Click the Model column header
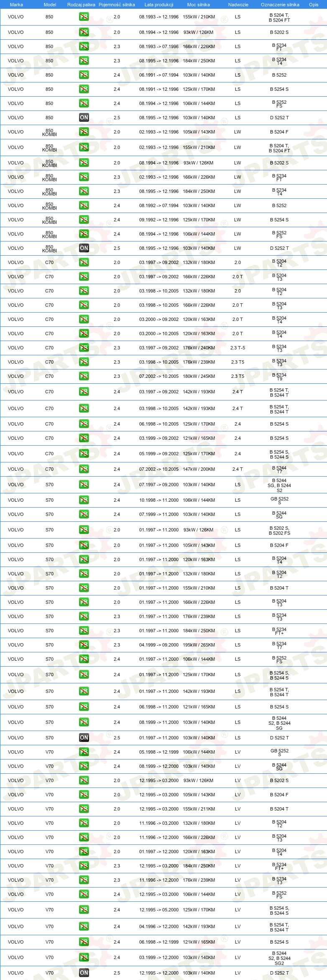Screen dimensions: 327x980 (50, 5)
